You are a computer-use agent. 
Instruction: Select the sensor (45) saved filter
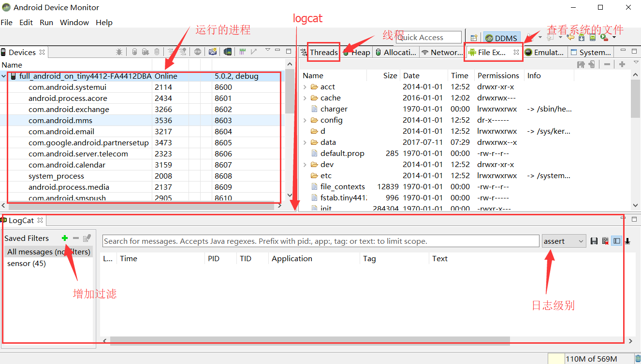27,263
